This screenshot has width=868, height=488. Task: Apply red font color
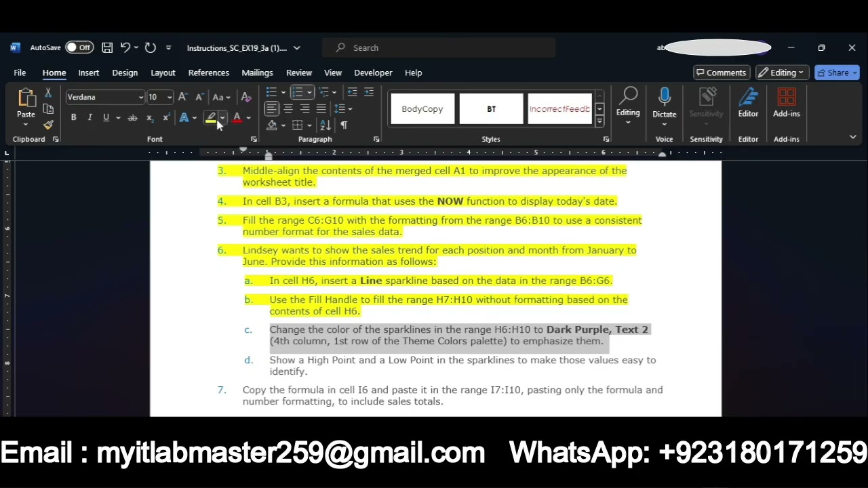coord(237,118)
